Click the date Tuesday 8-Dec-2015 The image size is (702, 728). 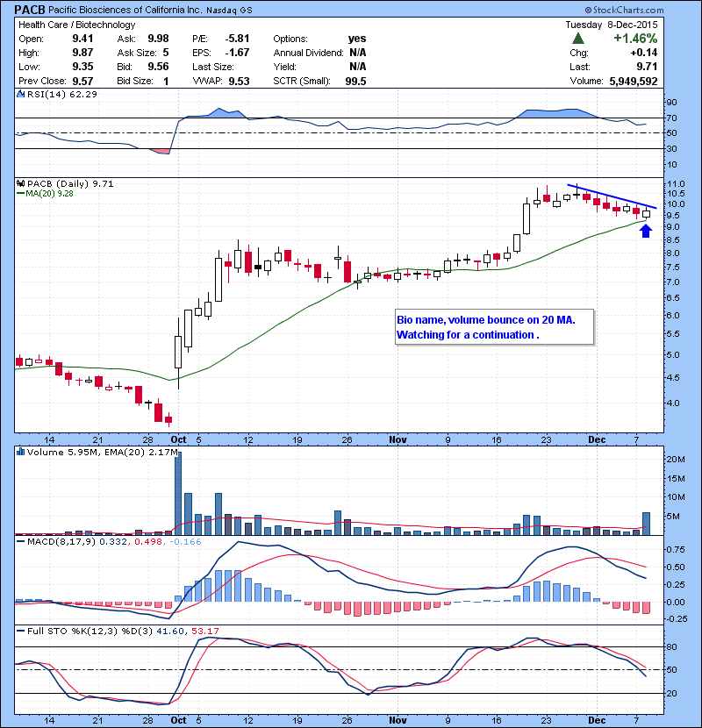[x=612, y=25]
